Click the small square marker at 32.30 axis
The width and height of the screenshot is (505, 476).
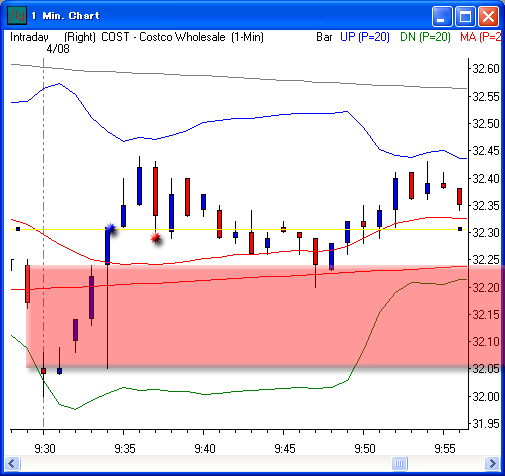460,229
